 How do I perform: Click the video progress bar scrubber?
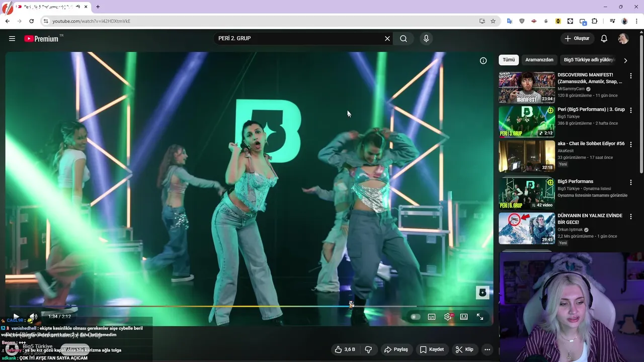pyautogui.click(x=351, y=305)
